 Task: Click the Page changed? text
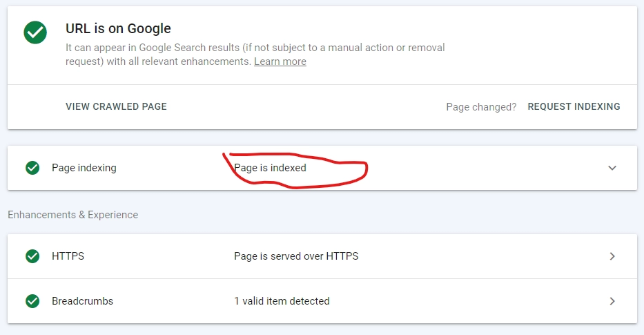pos(481,107)
